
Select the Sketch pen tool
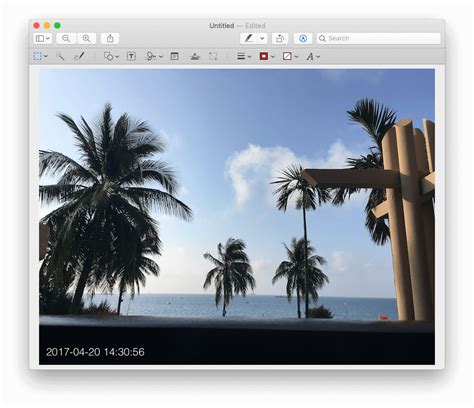tap(79, 56)
